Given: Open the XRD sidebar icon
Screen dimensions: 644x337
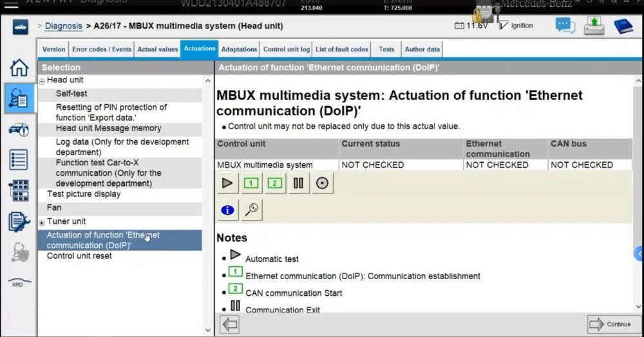Looking at the screenshot, I should (19, 283).
